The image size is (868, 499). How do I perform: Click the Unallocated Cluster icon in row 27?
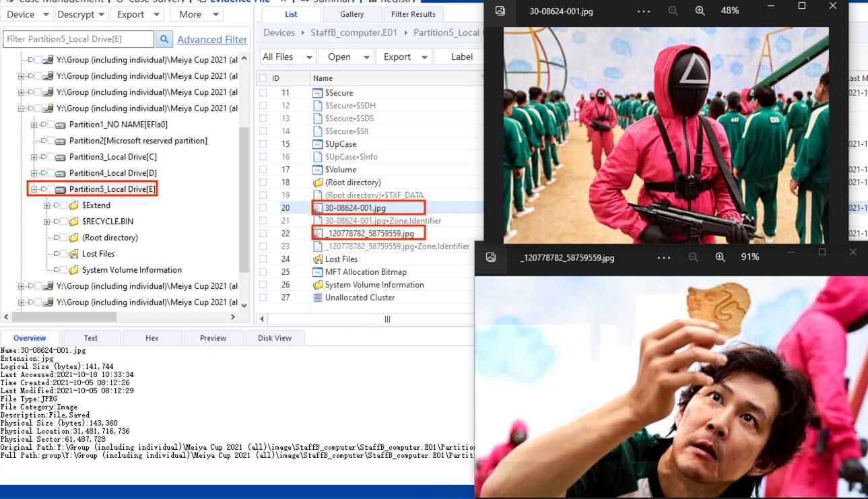(x=318, y=298)
